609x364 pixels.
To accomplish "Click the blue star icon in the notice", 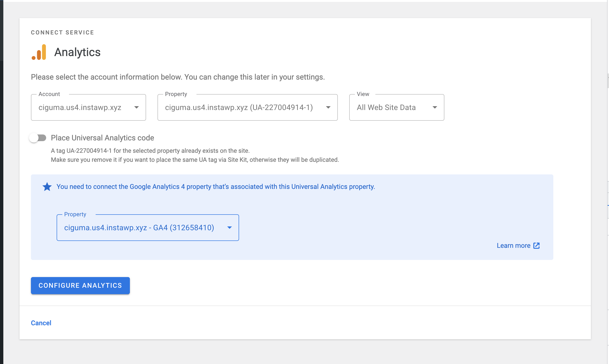I will click(x=47, y=187).
